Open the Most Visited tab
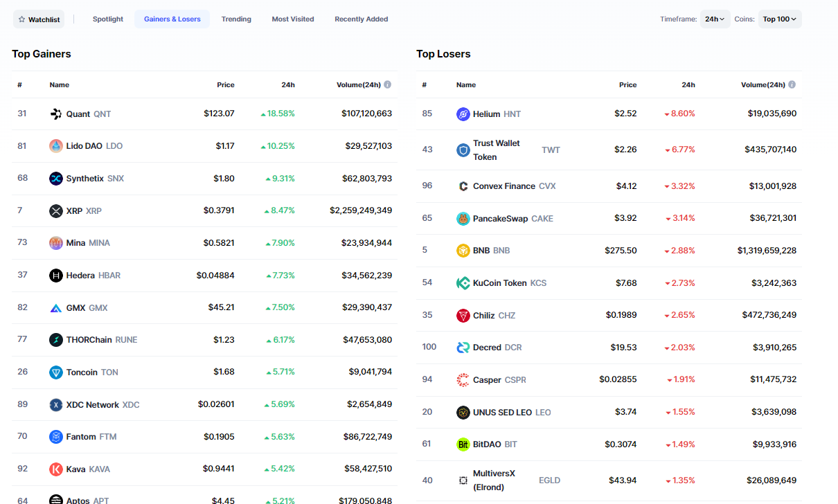 (x=292, y=19)
